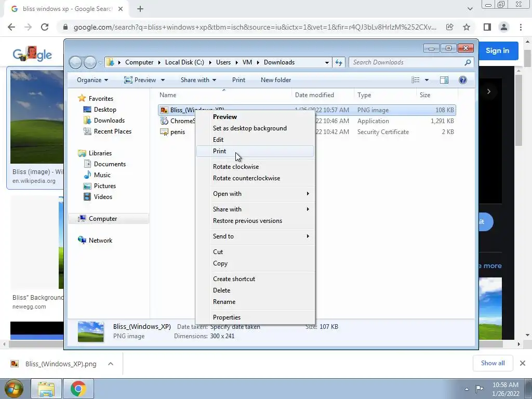Viewport: 532px width, 399px height.
Task: Open Windows Explorer from the taskbar
Action: [46, 389]
